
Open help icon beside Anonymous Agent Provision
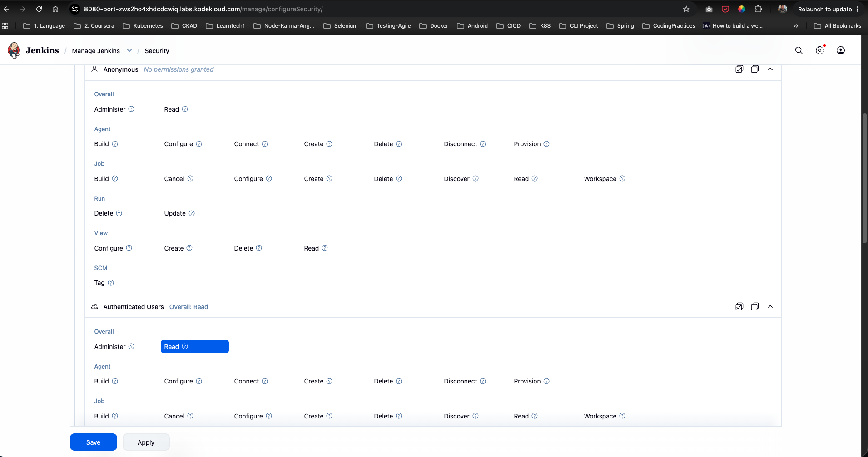546,144
